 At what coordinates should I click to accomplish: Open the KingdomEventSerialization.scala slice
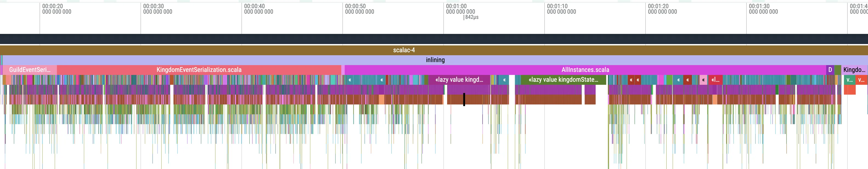pyautogui.click(x=199, y=70)
